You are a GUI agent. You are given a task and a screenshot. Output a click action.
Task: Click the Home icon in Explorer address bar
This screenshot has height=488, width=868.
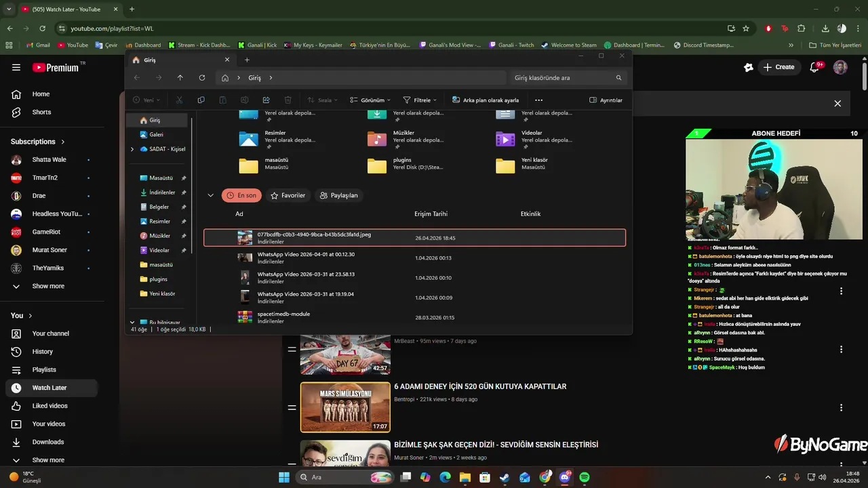[225, 78]
